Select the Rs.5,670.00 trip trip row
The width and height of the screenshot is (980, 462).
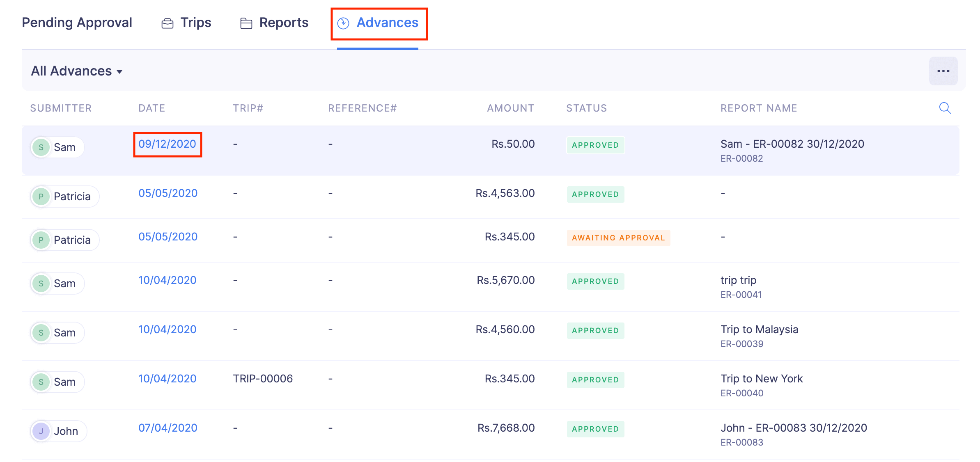505,280
